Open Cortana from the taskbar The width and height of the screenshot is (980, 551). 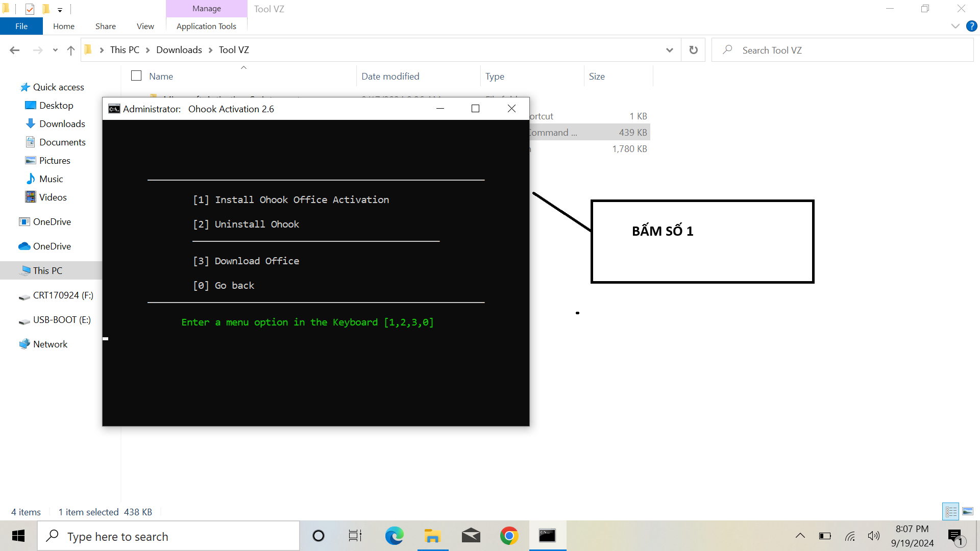coord(318,536)
